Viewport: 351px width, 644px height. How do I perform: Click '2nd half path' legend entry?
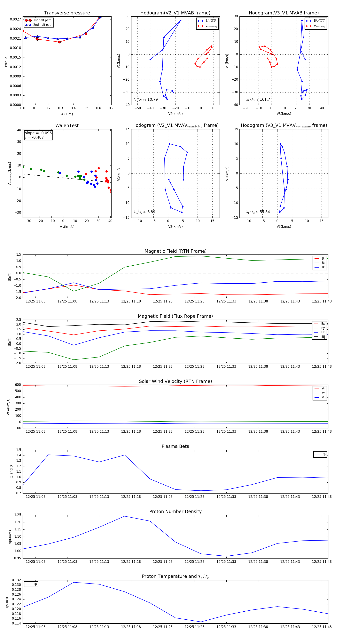pyautogui.click(x=39, y=25)
